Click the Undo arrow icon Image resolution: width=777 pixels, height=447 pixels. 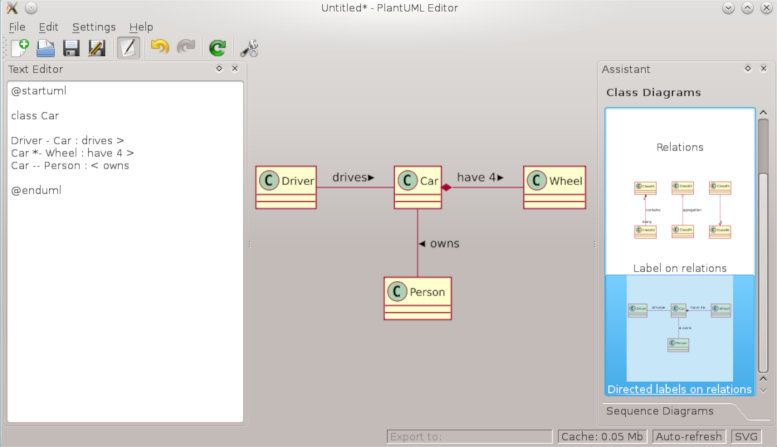[x=159, y=47]
